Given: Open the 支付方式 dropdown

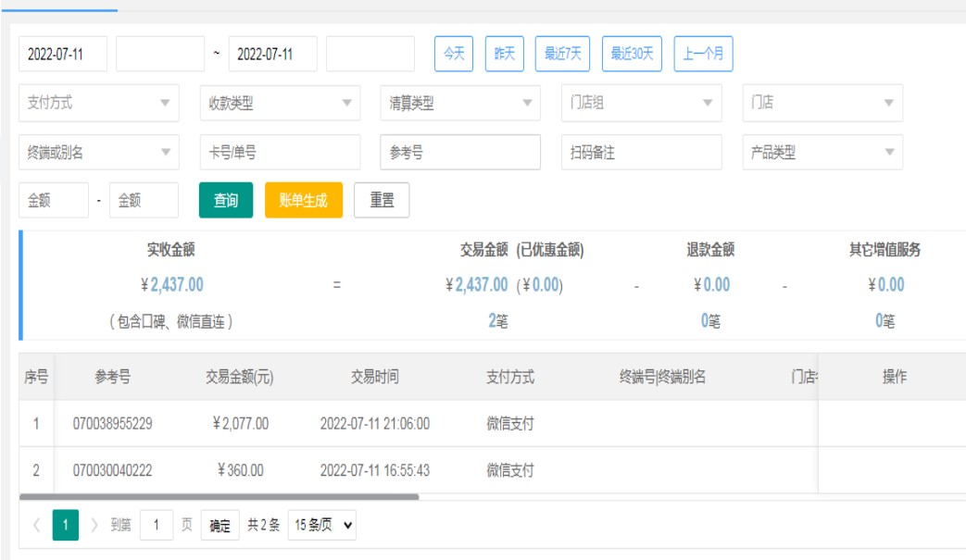Looking at the screenshot, I should 98,103.
